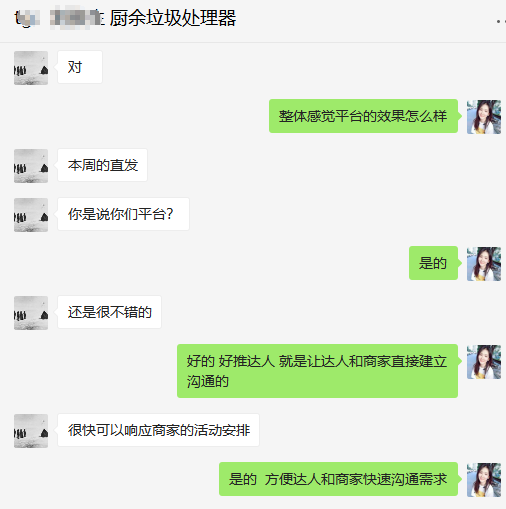Click contact avatar next to 你是说你们平台?
Viewport: 506px width, 509px height.
(x=31, y=215)
